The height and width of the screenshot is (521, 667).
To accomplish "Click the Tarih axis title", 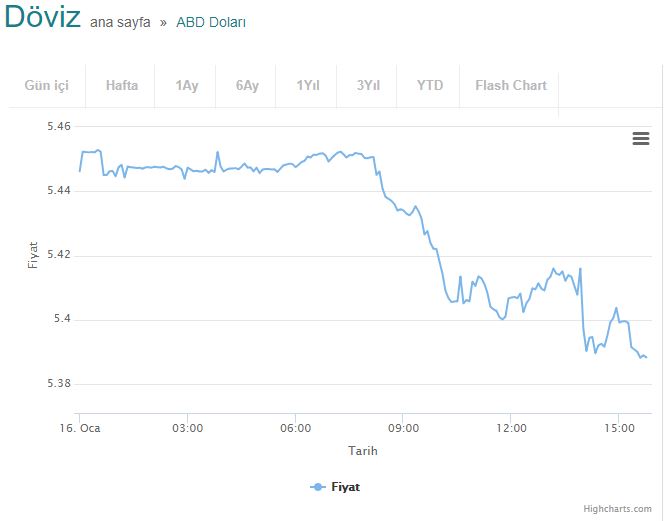I will pyautogui.click(x=362, y=451).
